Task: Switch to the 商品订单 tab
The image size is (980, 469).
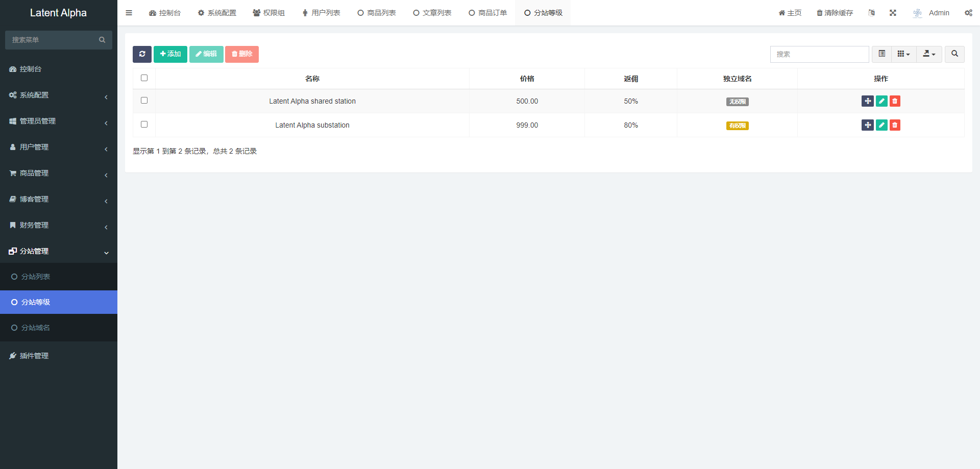Action: point(487,13)
